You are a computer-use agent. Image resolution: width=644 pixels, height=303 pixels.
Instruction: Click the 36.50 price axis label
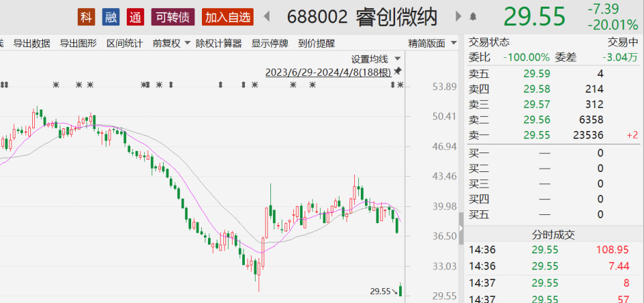point(444,236)
